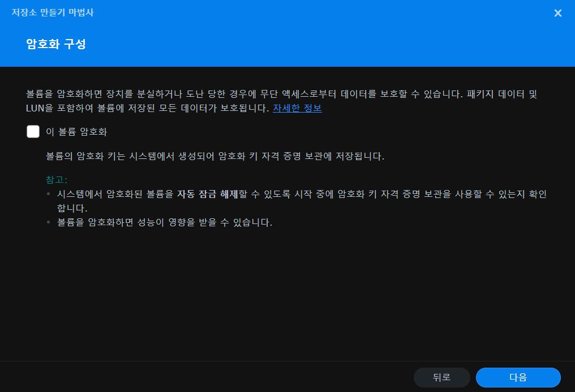Click the 이 볼륨 암호화 label text
The image size is (575, 392).
pos(76,132)
